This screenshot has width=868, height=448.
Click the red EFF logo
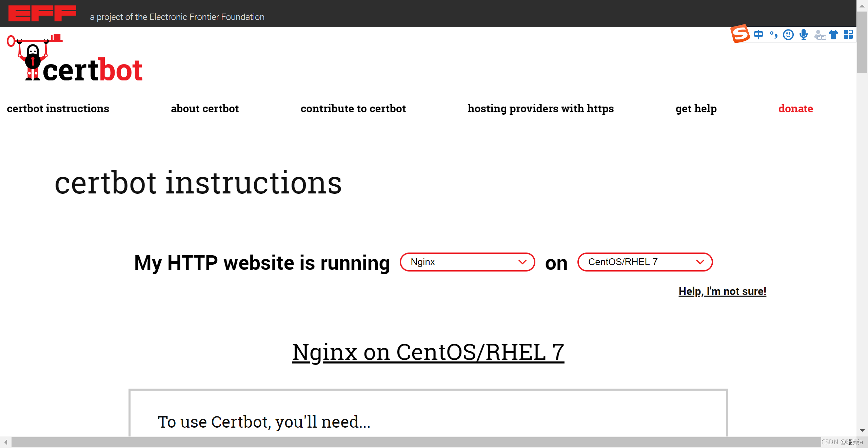[x=42, y=13]
